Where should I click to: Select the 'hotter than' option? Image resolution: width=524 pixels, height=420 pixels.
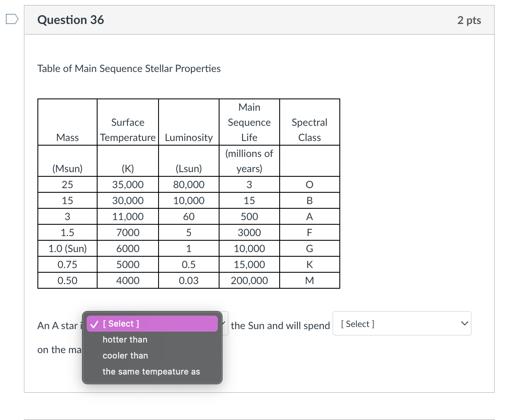point(125,340)
